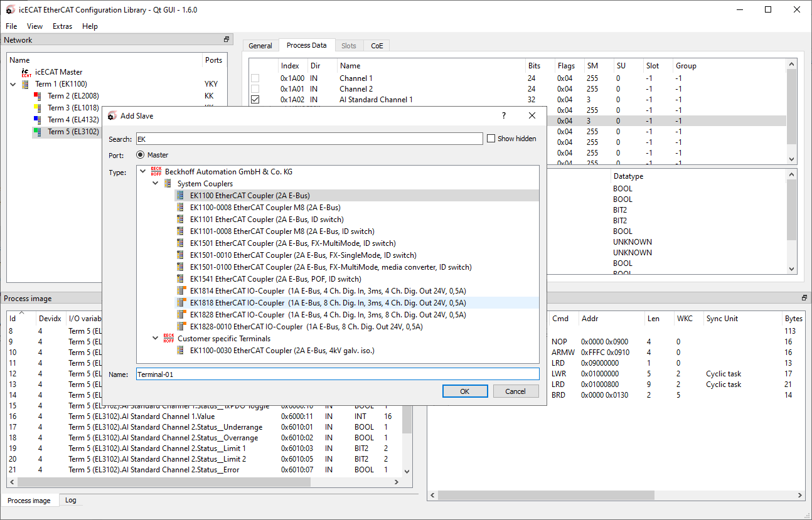Viewport: 812px width, 520px height.
Task: Click the EK1828 IO-Coupler icon
Action: (181, 315)
